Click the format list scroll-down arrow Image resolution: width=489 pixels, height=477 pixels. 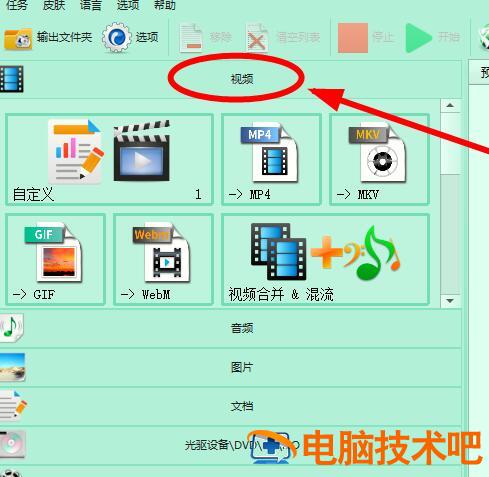point(450,301)
